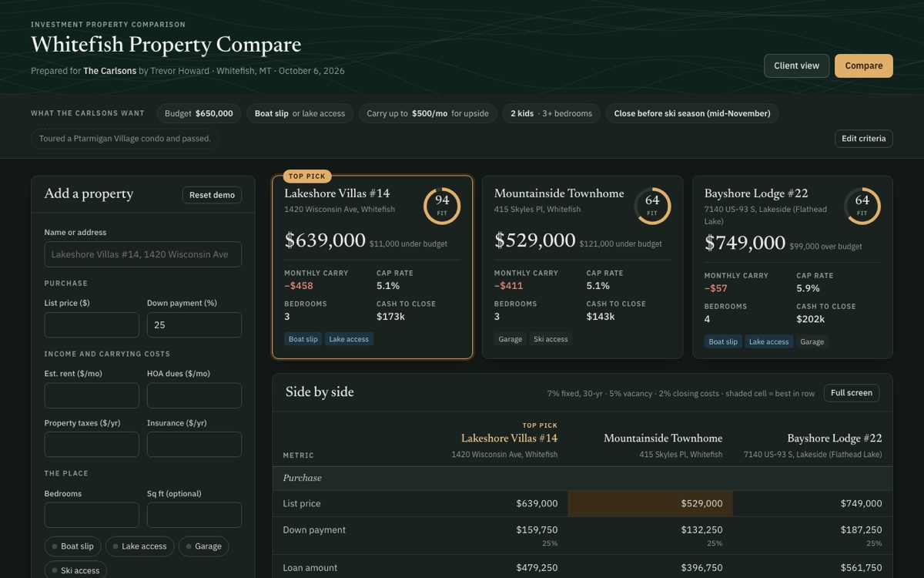Click Lake access tag on Bayshore Lodge card
The height and width of the screenshot is (578, 924).
(x=768, y=341)
